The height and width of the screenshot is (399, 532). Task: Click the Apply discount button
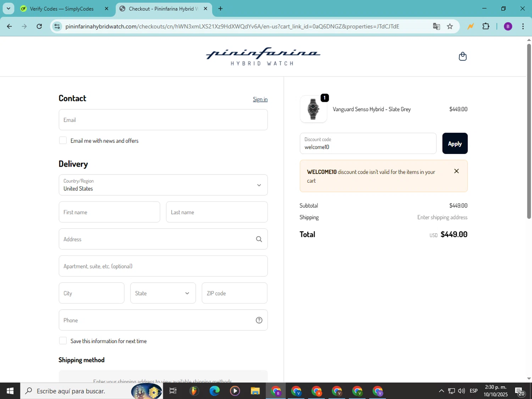click(455, 143)
